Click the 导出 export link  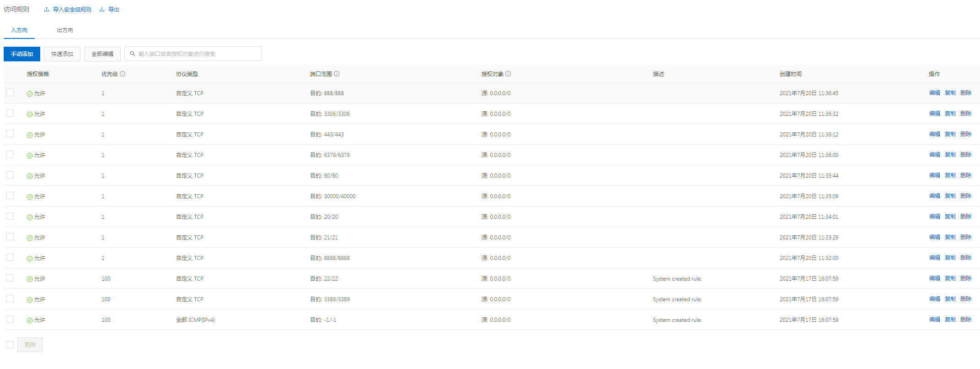click(114, 9)
